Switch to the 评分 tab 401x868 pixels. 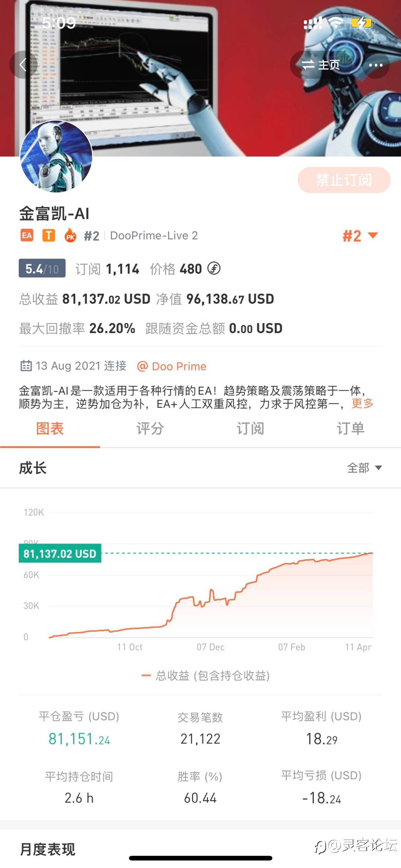[150, 429]
